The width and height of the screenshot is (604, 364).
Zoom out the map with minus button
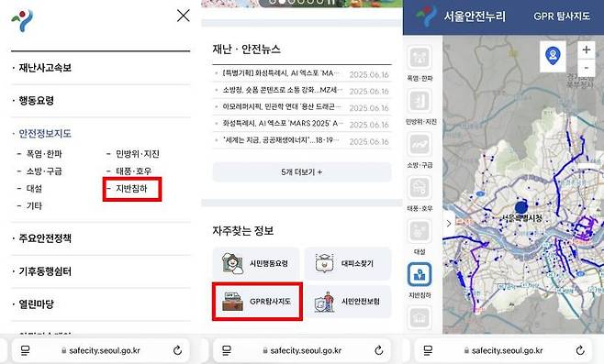coord(587,67)
